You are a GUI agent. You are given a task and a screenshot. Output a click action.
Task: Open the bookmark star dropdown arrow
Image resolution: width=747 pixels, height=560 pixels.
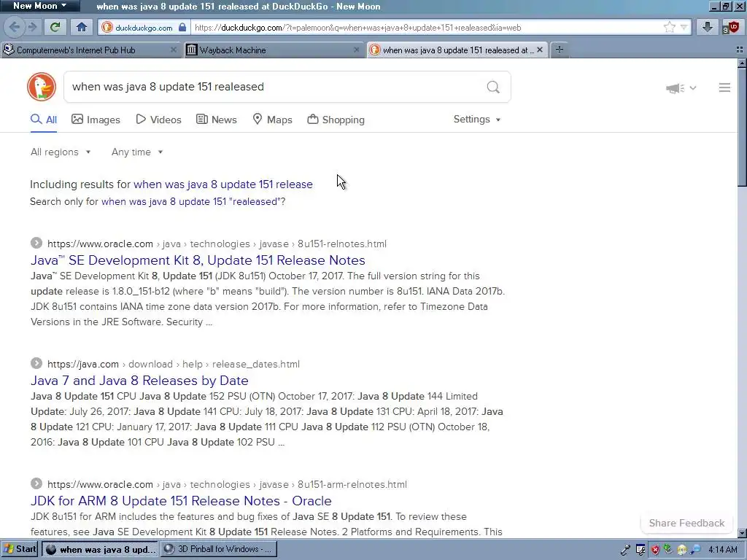[x=684, y=27]
